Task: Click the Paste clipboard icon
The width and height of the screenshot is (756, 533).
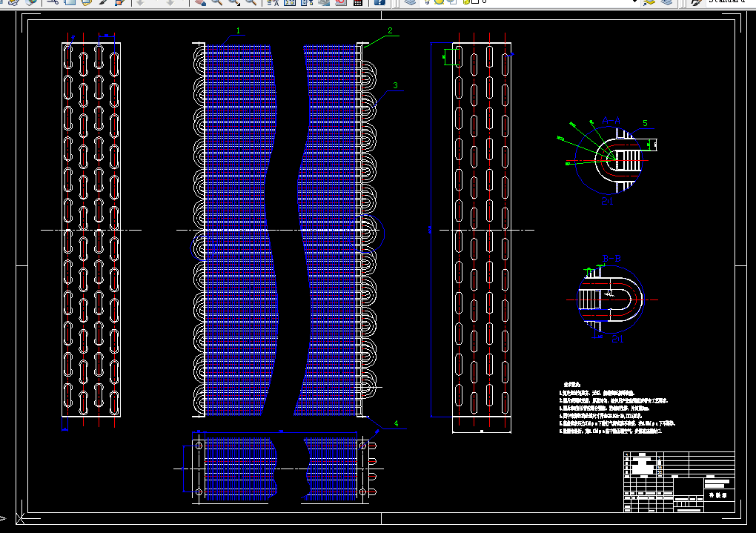Action: (86, 1)
